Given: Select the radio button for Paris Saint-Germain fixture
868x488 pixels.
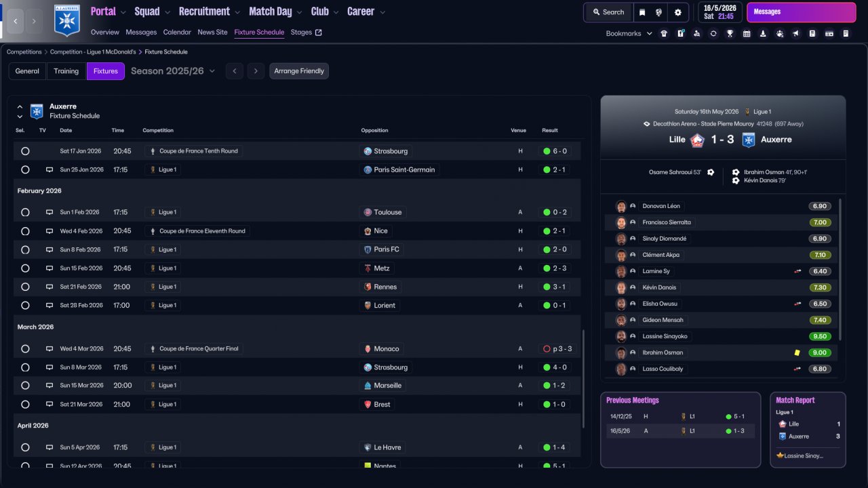Looking at the screenshot, I should (x=25, y=170).
